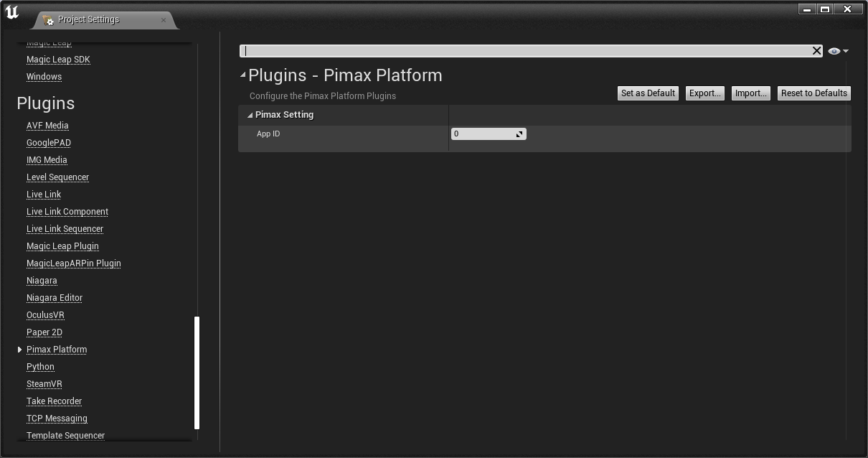
Task: Close the Project Settings tab
Action: [164, 19]
